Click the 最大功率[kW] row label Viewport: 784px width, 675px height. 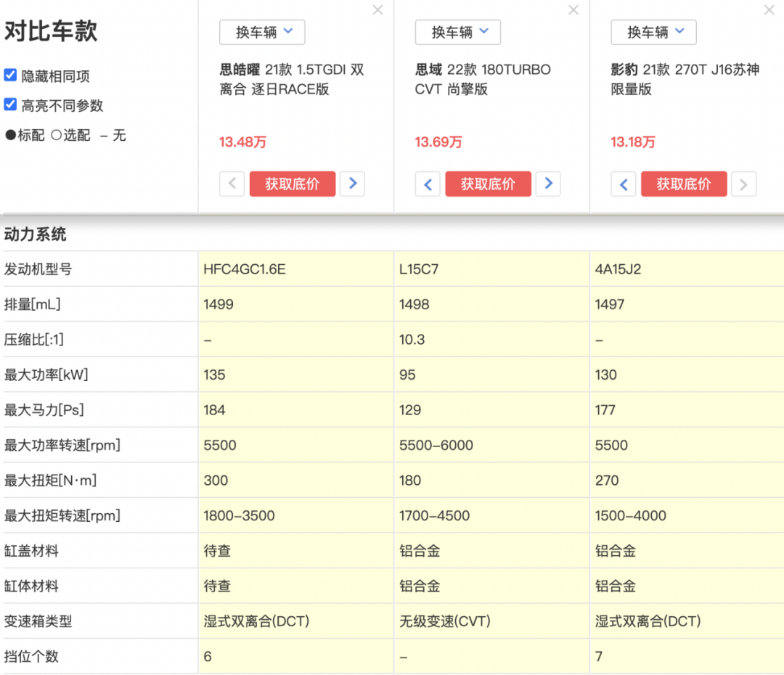click(x=46, y=375)
